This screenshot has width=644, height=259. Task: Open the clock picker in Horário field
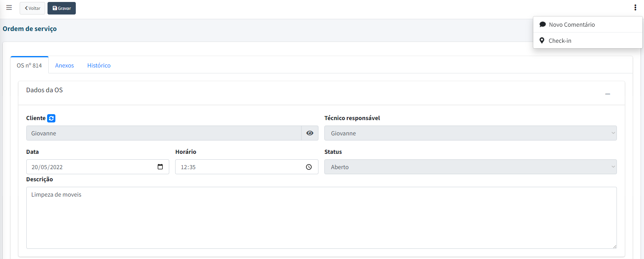pos(309,167)
